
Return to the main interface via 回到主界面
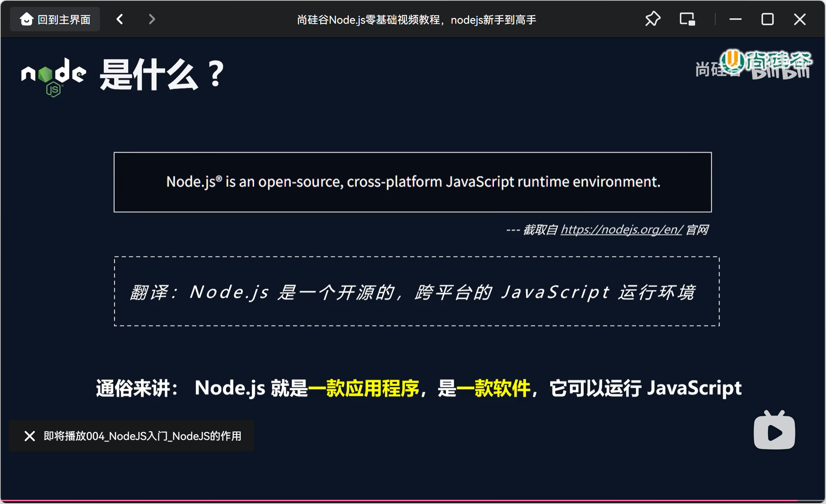pyautogui.click(x=55, y=19)
